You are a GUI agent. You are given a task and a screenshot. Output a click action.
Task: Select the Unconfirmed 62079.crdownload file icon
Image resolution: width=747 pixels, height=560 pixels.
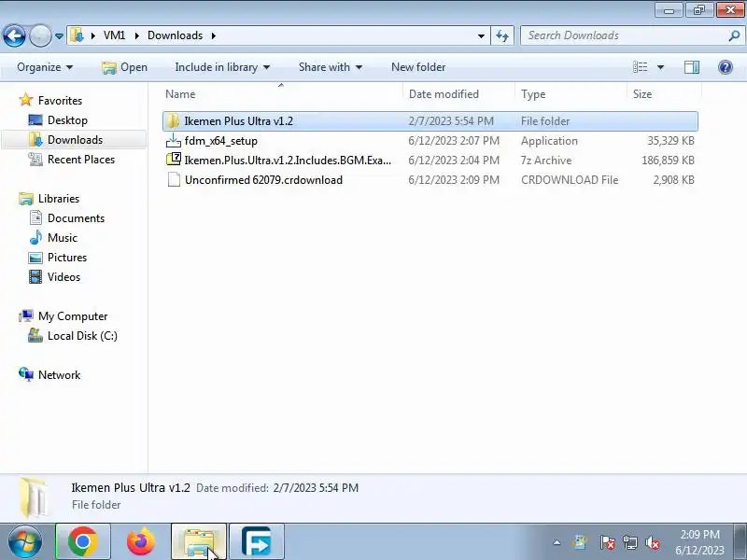174,179
